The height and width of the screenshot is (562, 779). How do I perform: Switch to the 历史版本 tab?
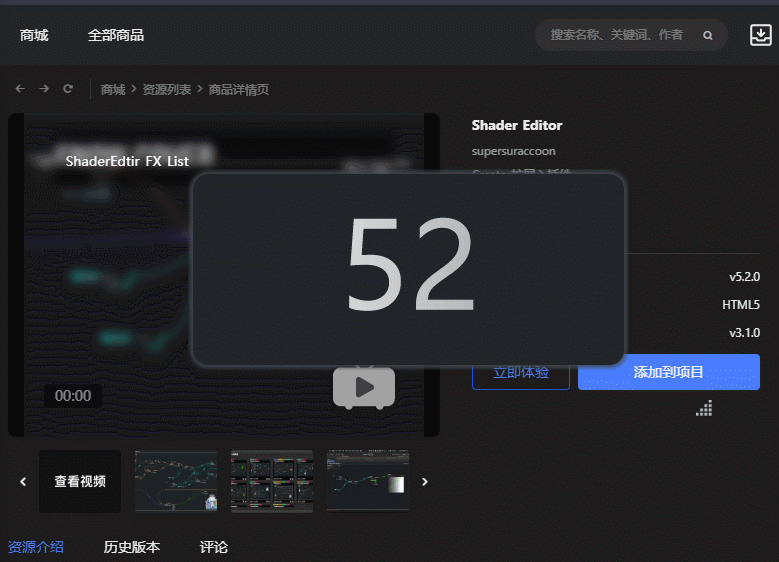point(132,547)
